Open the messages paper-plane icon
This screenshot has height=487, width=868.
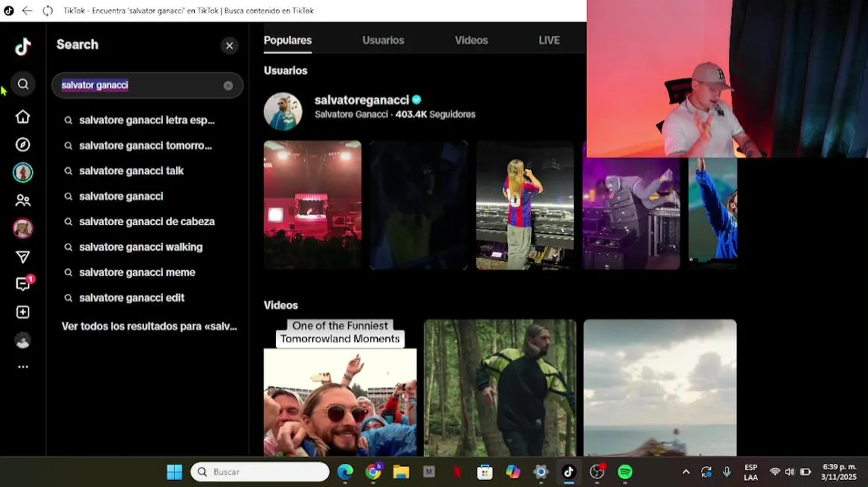(23, 257)
